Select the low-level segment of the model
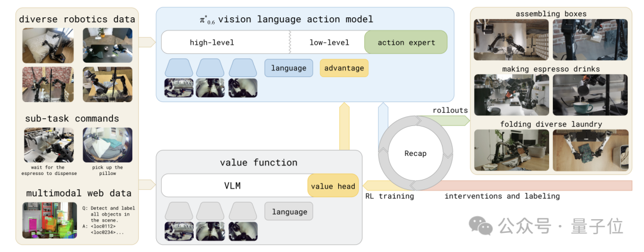The width and height of the screenshot is (644, 252). (x=329, y=42)
